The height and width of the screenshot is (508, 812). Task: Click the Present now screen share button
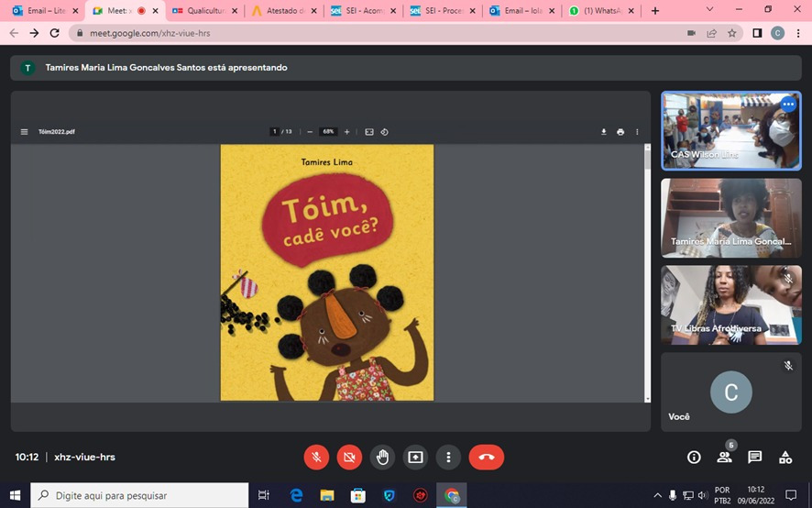pos(415,458)
